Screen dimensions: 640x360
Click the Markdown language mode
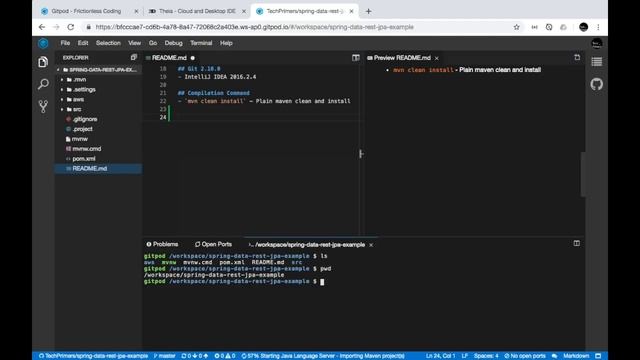(576, 356)
